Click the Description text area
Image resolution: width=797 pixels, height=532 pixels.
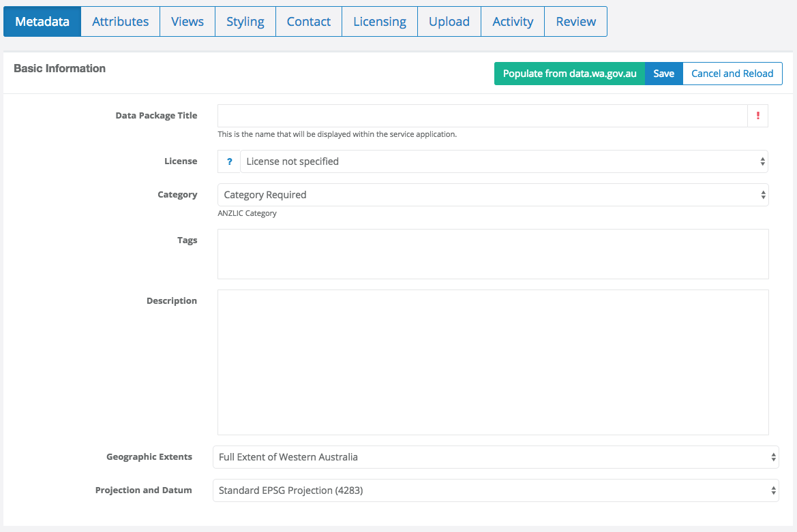pos(494,361)
